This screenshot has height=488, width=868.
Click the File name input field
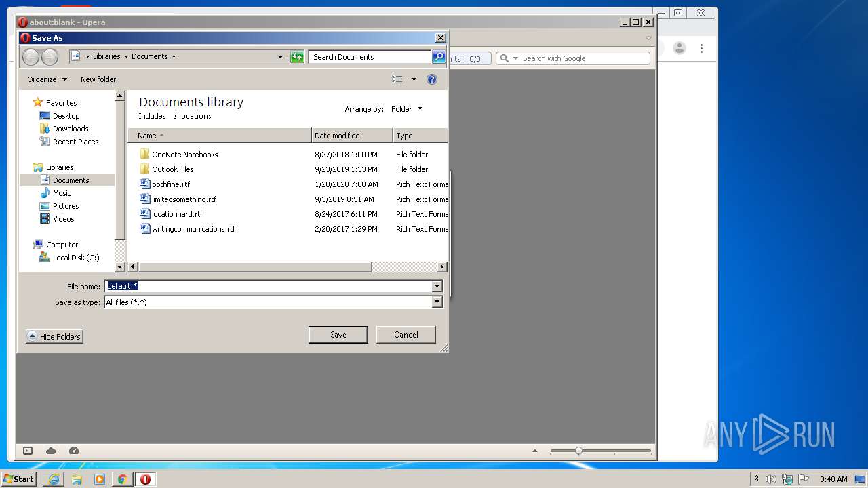pyautogui.click(x=269, y=286)
